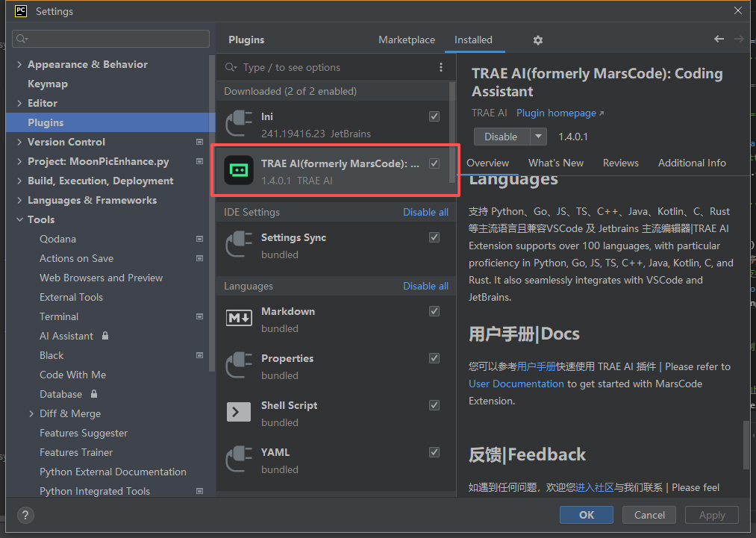Screen dimensions: 756x538
Task: Switch to the Marketplace tab
Action: point(407,40)
